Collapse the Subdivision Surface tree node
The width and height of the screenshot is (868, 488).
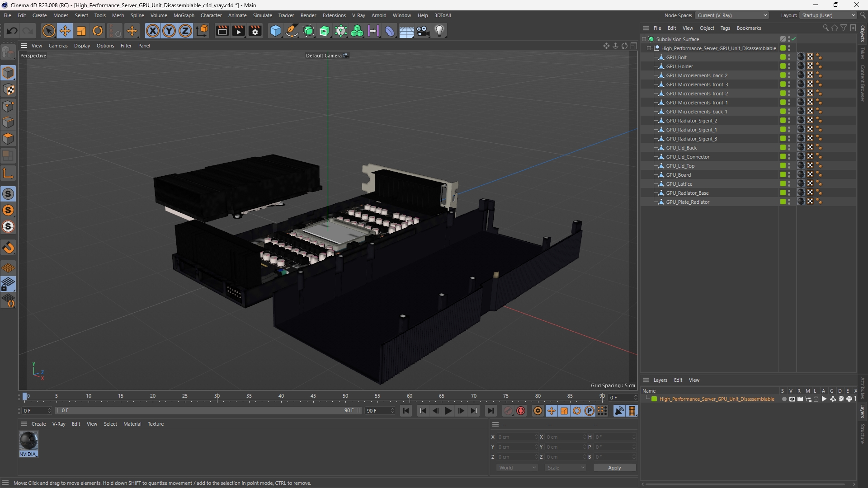click(644, 39)
